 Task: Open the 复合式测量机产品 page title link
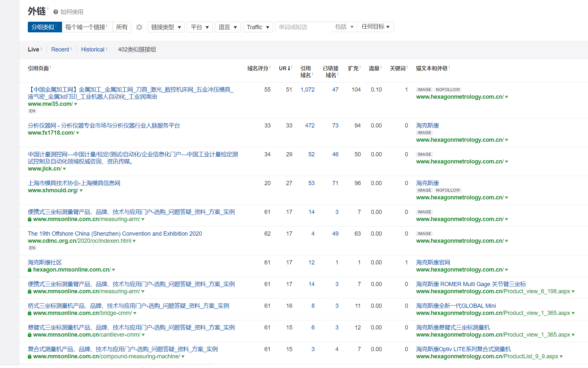(x=123, y=349)
